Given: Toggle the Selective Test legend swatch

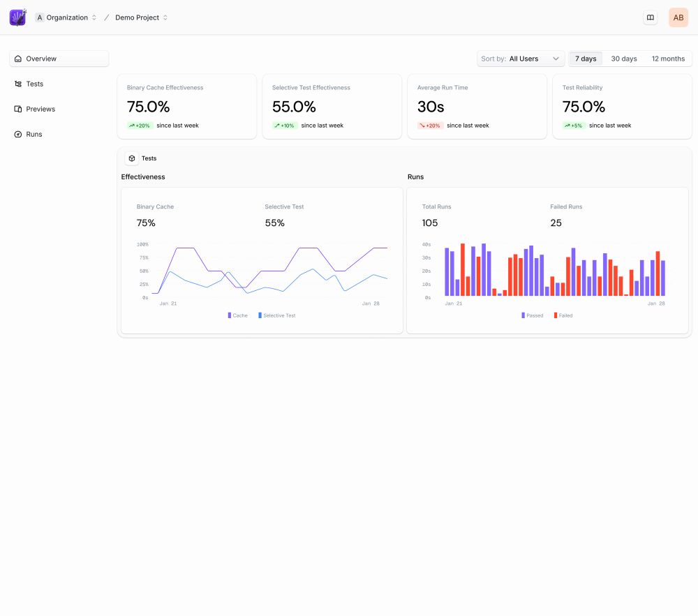Looking at the screenshot, I should point(260,315).
